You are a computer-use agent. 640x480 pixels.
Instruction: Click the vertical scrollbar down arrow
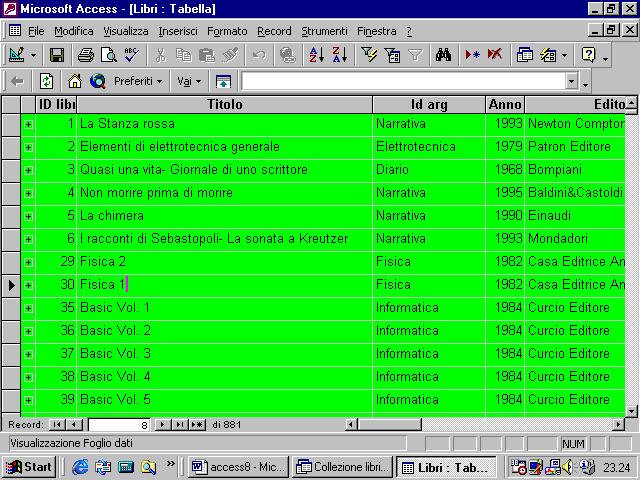(631, 411)
